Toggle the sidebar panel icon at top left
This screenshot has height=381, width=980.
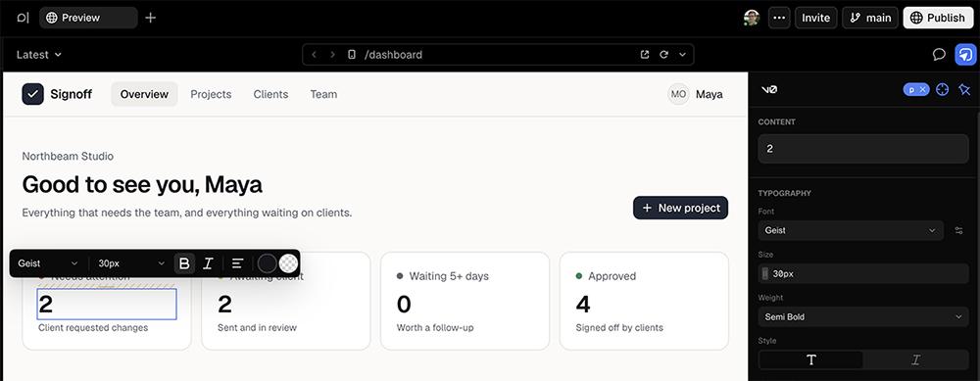[23, 18]
